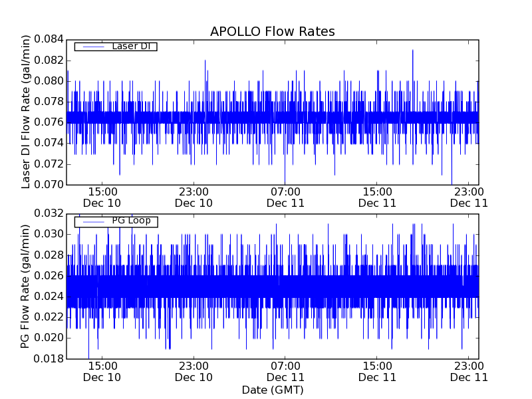
Task: Click the 0.022 y-axis tick value
Action: click(49, 317)
